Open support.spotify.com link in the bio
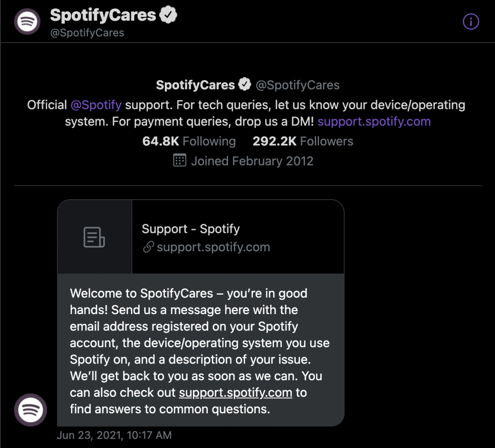 [374, 121]
